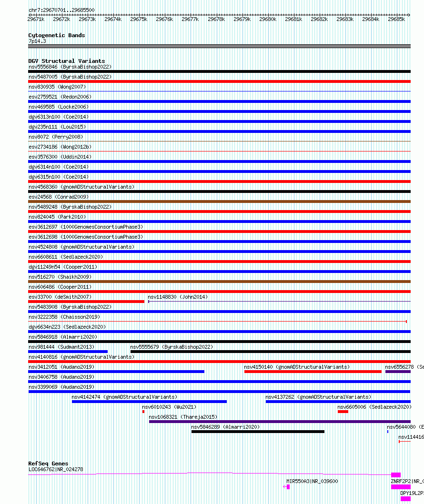
Task: Open dgv235n111 (Lou2015) variant
Action: pyautogui.click(x=57, y=127)
